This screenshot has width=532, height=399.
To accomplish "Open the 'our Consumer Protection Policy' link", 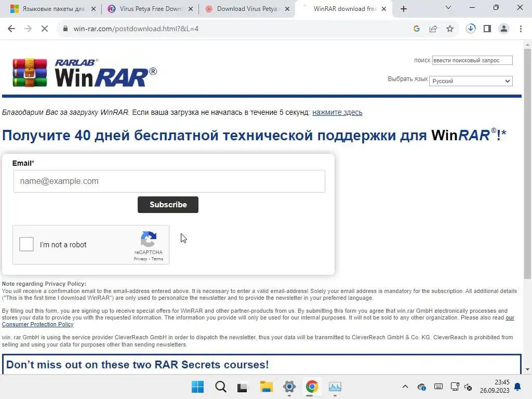I will (x=37, y=324).
